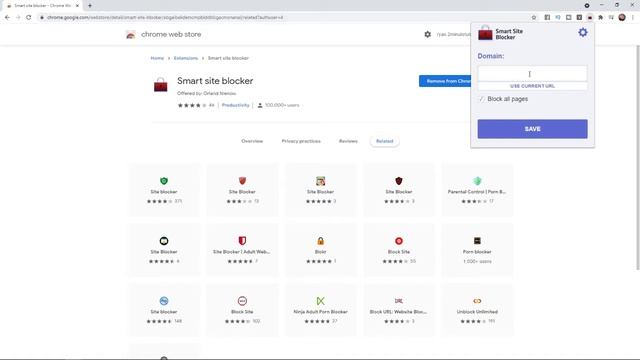Image resolution: width=640 pixels, height=360 pixels.
Task: Open Unblock Unlimited chain-link icon
Action: (477, 301)
